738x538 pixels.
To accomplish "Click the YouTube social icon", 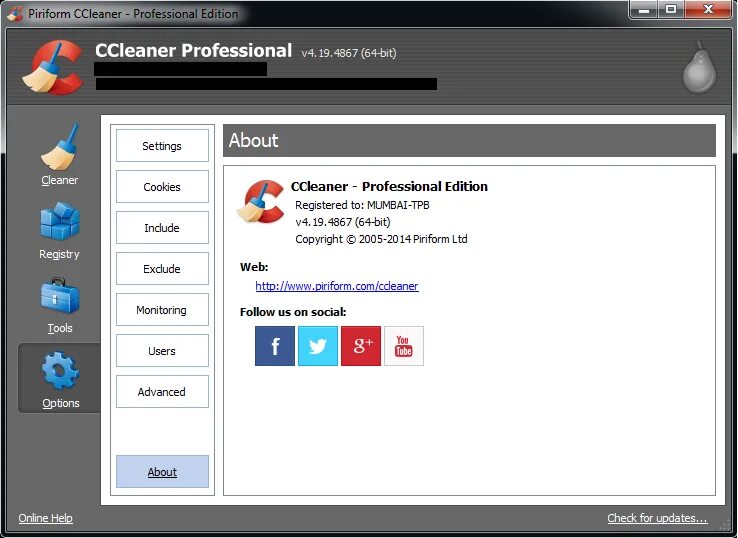I will click(x=404, y=346).
